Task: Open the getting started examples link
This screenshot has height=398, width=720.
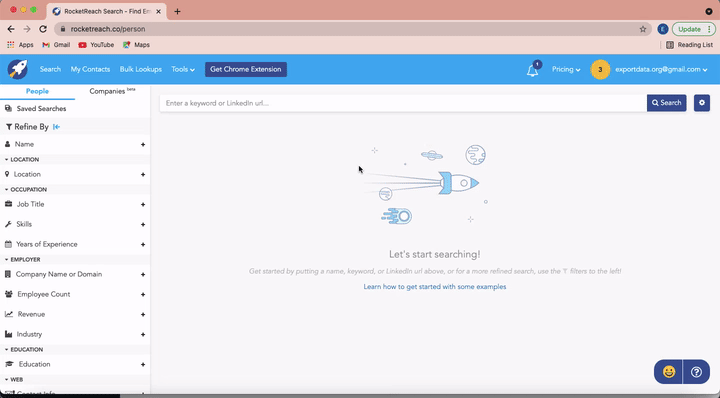Action: 435,286
